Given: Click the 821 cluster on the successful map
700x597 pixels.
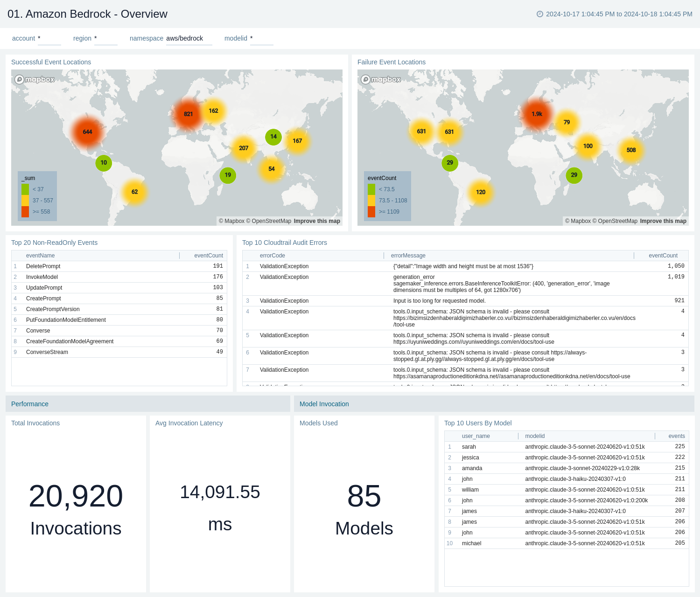Looking at the screenshot, I should 188,114.
